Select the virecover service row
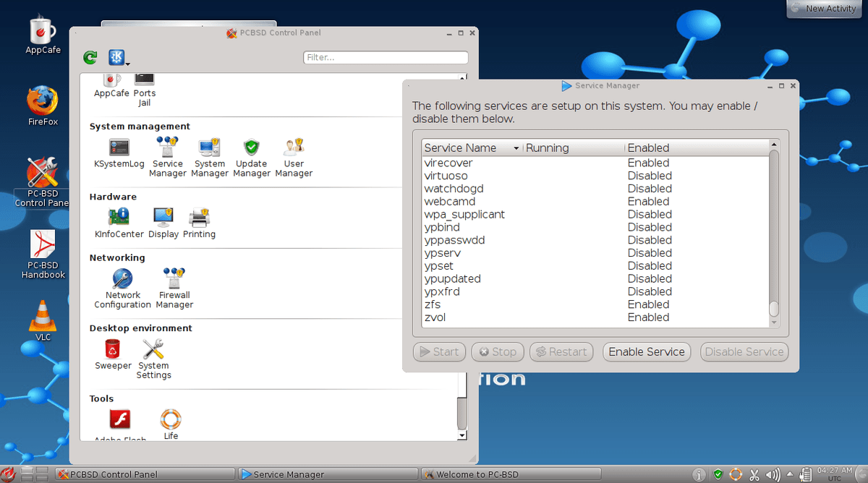This screenshot has width=868, height=483. click(595, 163)
